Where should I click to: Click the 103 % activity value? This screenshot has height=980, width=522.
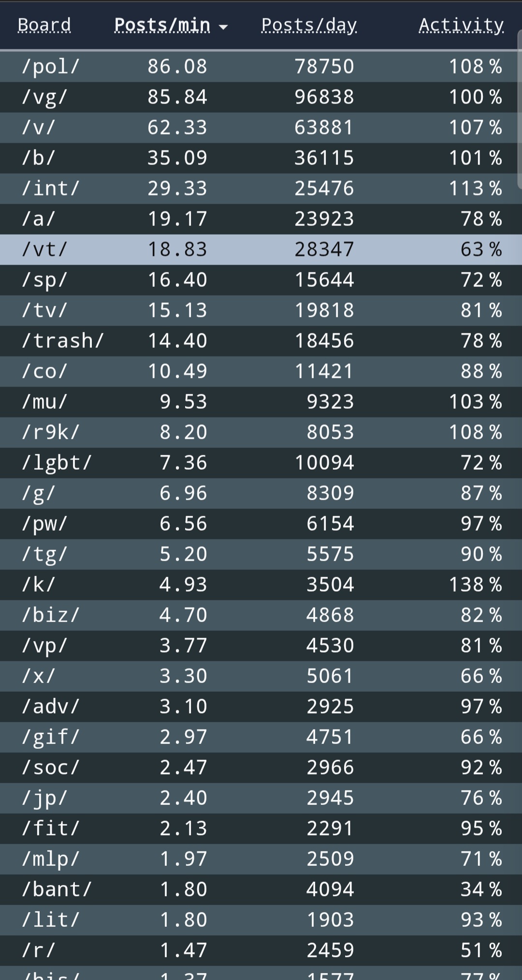click(x=476, y=401)
